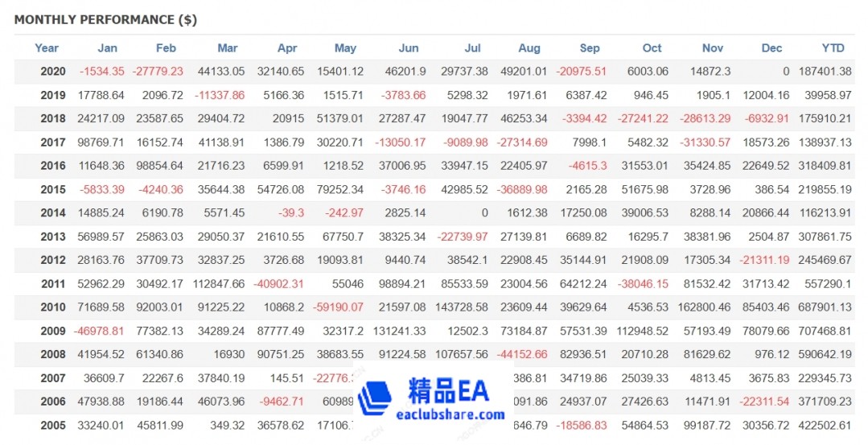This screenshot has width=868, height=445.
Task: Click the 精品EA watermark logo icon
Action: point(375,398)
